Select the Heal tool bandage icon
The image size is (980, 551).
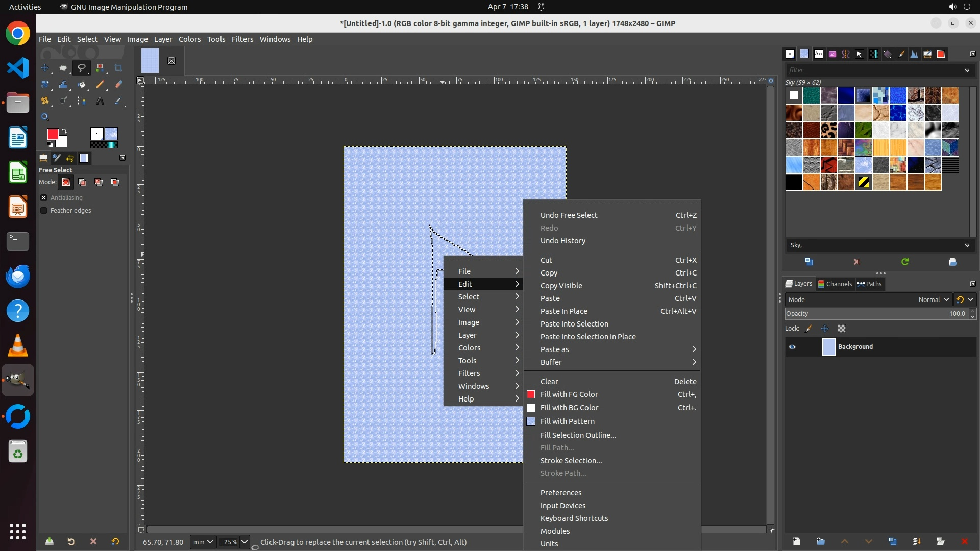click(45, 101)
